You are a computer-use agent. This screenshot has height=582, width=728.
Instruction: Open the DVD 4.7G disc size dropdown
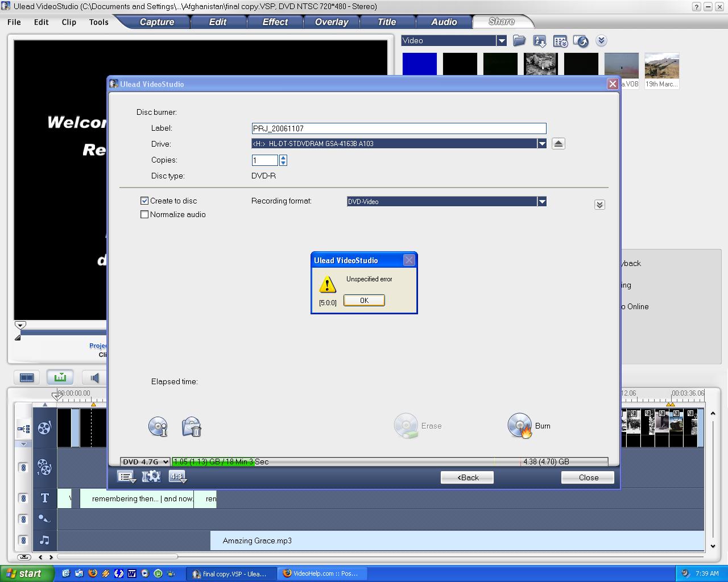coord(145,462)
